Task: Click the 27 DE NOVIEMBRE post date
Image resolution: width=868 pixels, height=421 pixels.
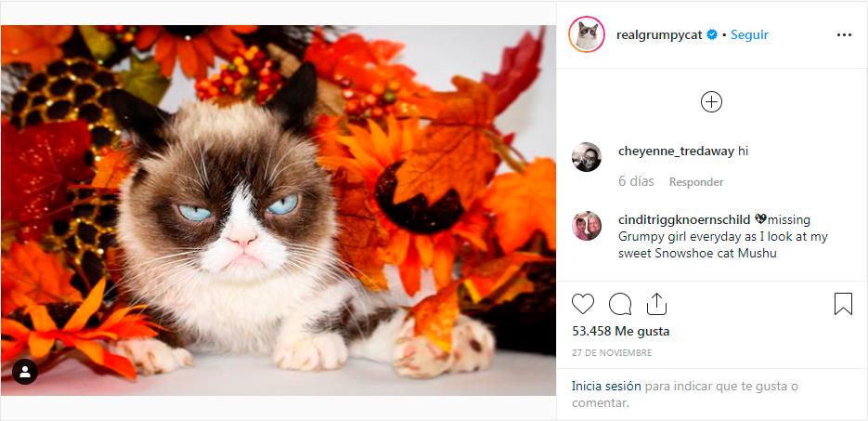Action: click(x=611, y=353)
